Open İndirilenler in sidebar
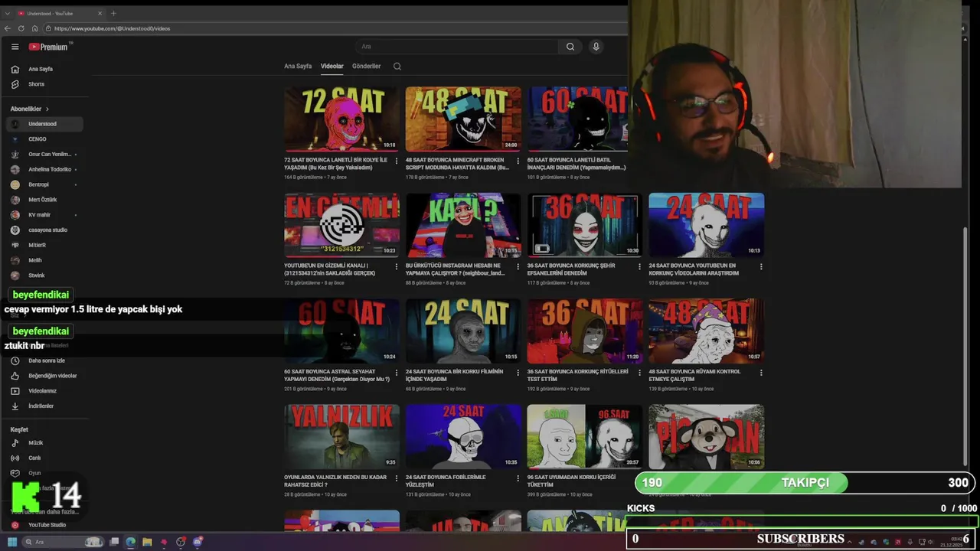Screen dimensions: 980x551 (x=46, y=406)
